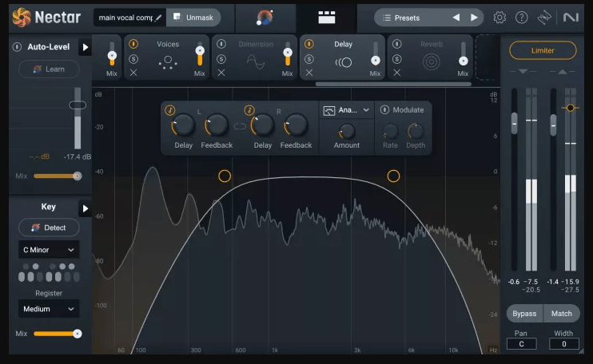Click the Reverb module Mix slider
The image size is (593, 364).
463,54
